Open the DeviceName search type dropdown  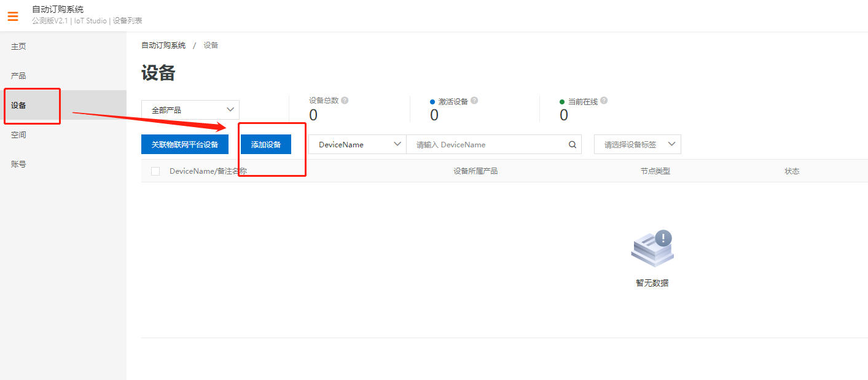358,145
